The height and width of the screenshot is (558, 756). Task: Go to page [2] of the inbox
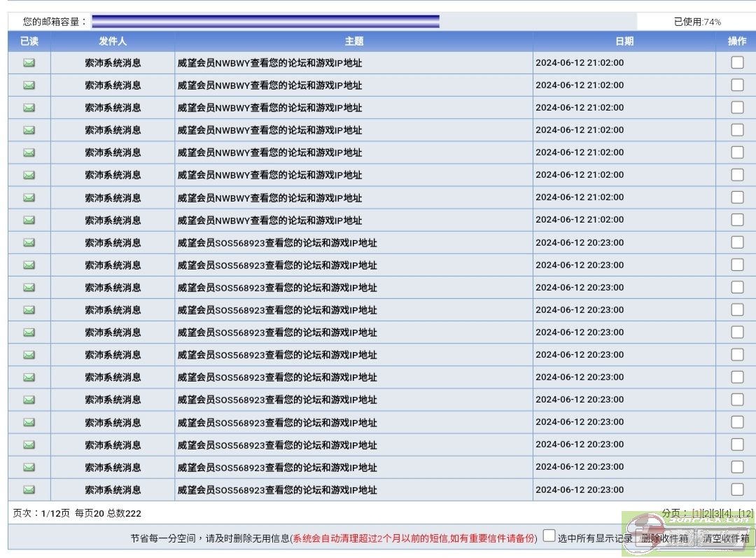(x=706, y=513)
